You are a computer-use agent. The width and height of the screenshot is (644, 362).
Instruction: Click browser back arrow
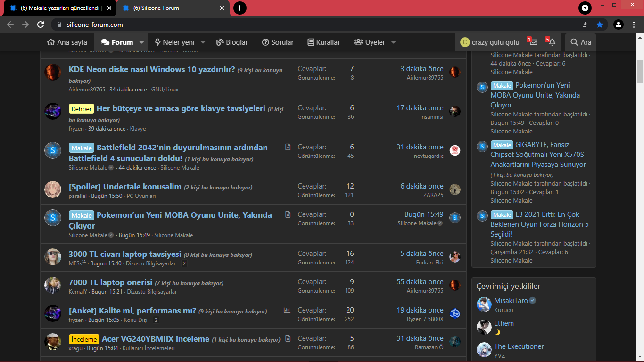pyautogui.click(x=10, y=25)
